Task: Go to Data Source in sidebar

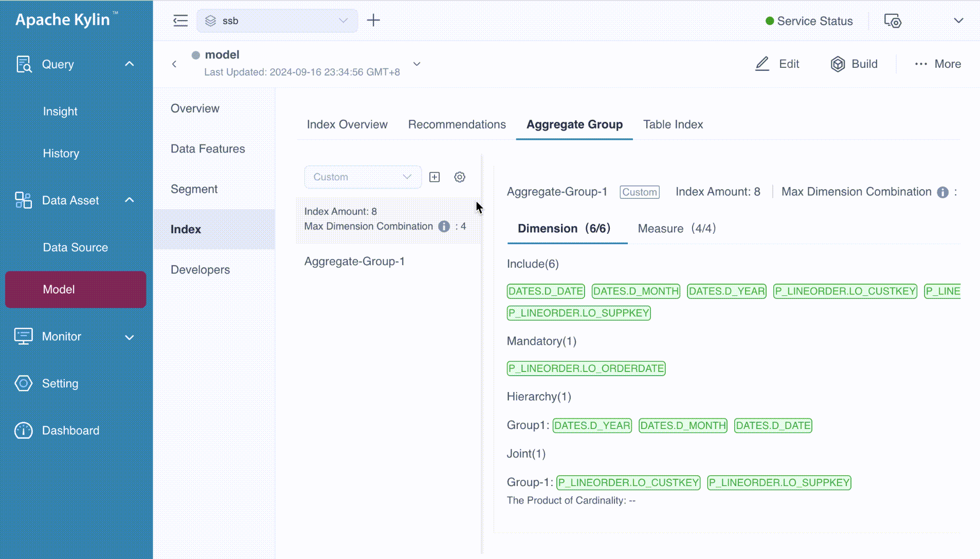Action: (x=75, y=248)
